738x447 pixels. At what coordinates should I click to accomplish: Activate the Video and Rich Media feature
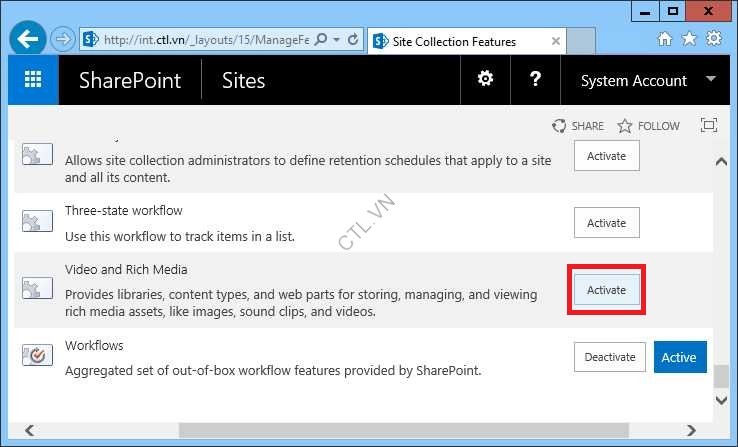606,290
